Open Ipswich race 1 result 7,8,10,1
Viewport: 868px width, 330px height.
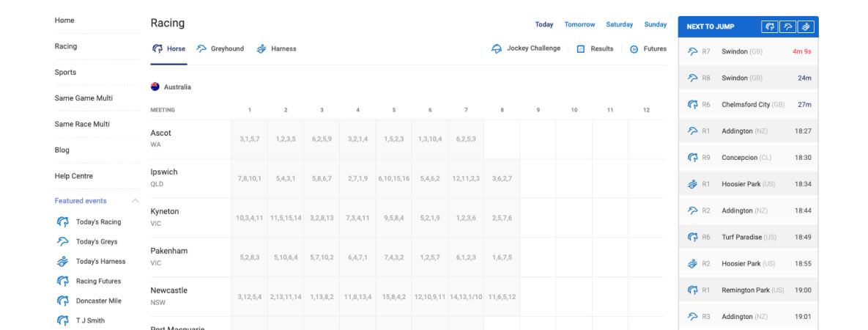coord(250,179)
